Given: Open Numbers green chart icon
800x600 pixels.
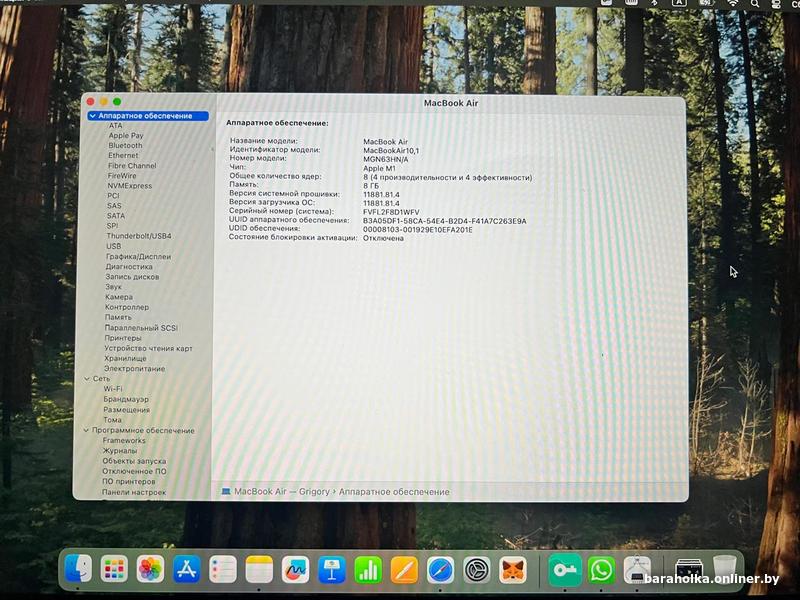Looking at the screenshot, I should 368,569.
